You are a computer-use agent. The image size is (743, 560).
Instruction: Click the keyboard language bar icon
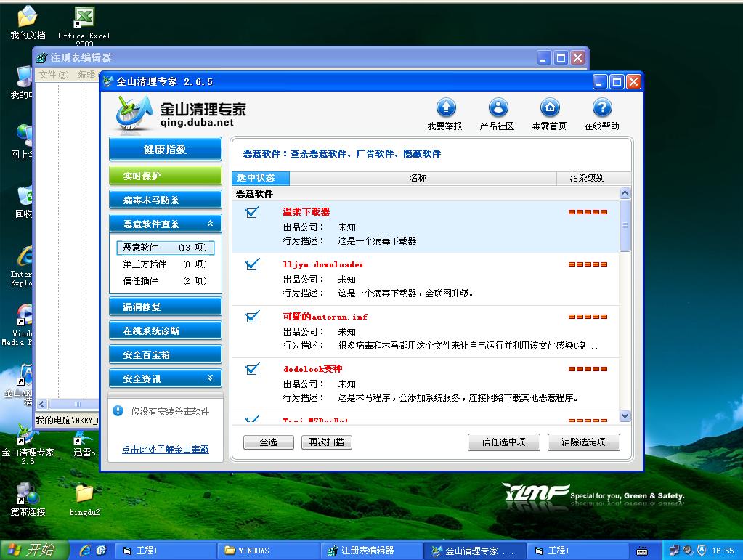(642, 551)
